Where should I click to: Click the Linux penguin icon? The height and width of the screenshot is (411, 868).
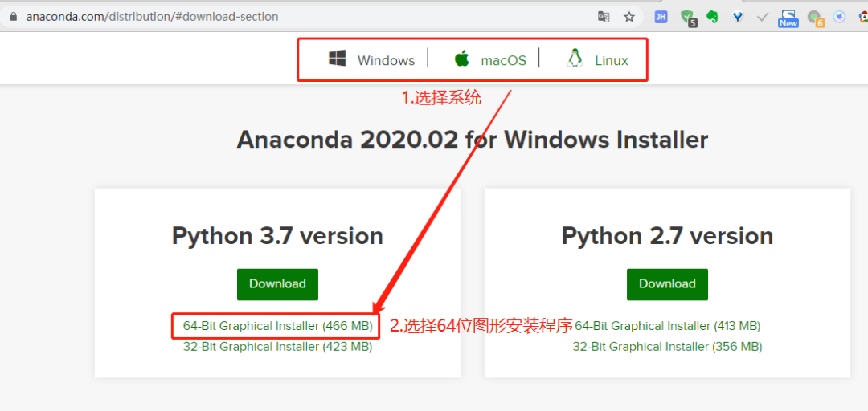575,58
